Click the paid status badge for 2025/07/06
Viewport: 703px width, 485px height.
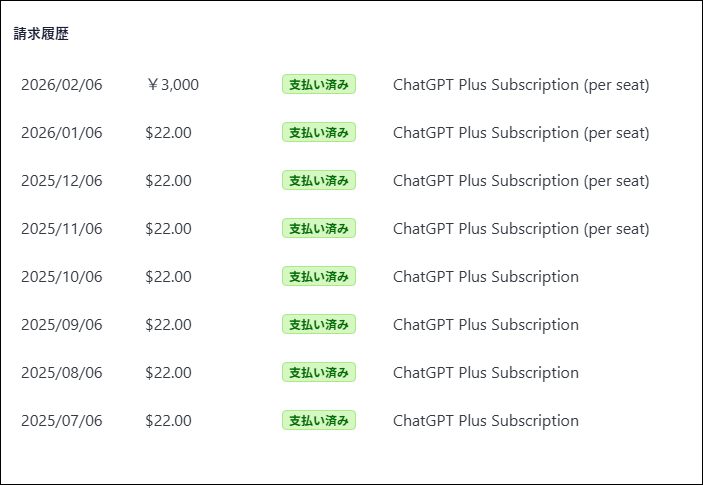click(x=319, y=421)
